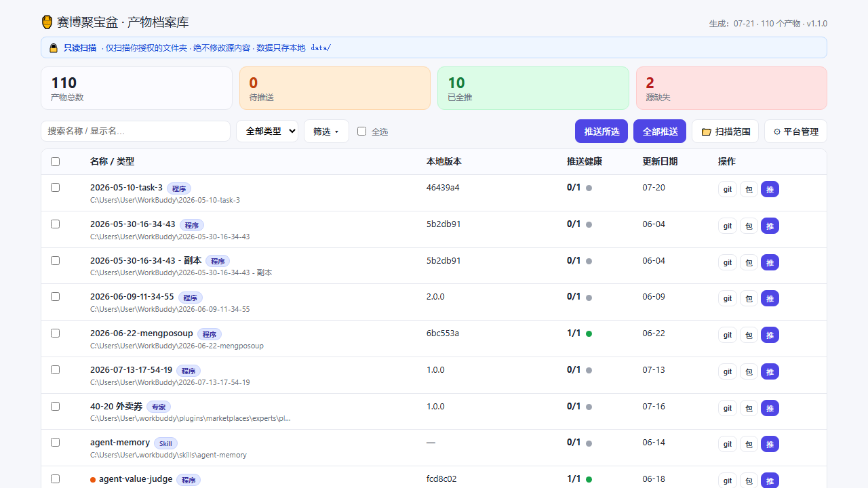Click git for 2026-06-09-11-34-55
868x488 pixels.
point(728,298)
